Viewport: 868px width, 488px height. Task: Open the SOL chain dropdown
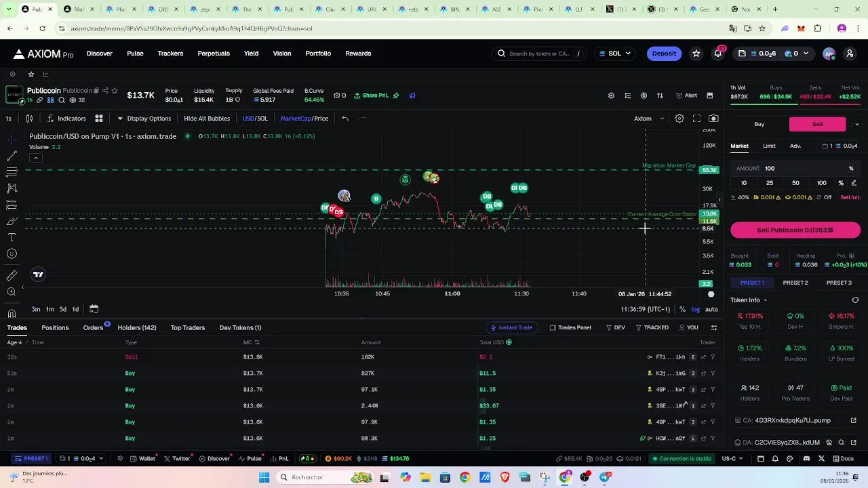pos(614,54)
